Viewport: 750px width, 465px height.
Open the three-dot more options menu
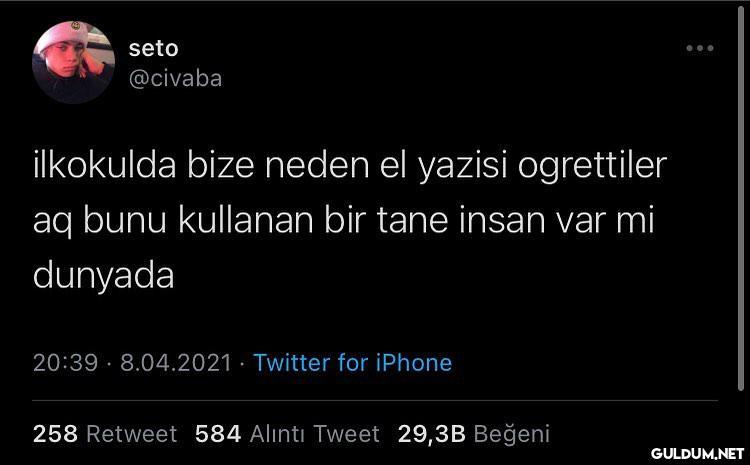point(700,48)
